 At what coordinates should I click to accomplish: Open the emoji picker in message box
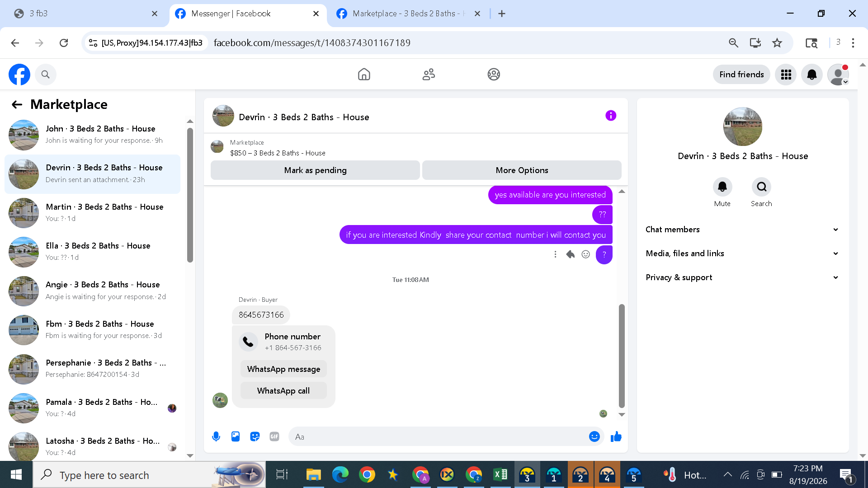594,436
